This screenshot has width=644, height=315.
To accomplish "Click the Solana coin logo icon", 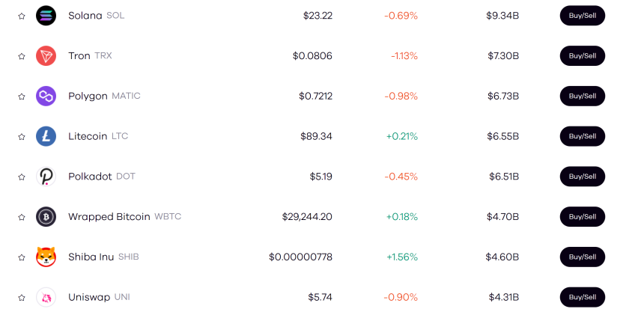I will [x=46, y=15].
